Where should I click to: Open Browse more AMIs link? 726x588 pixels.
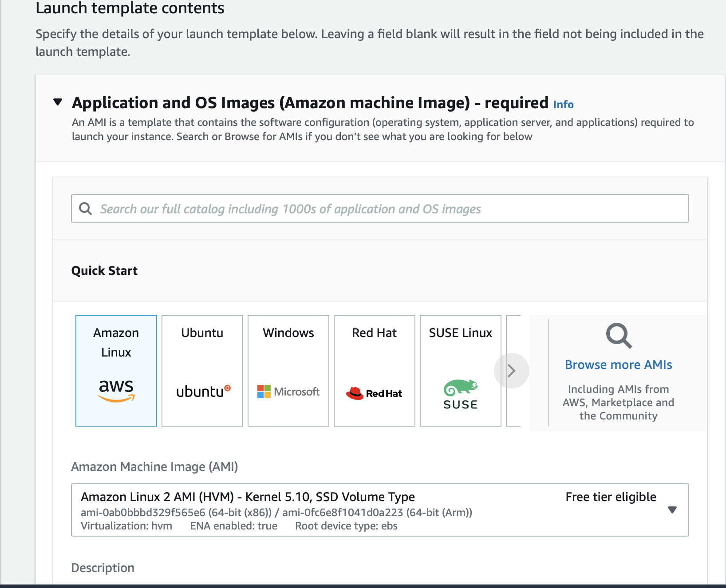click(x=618, y=365)
